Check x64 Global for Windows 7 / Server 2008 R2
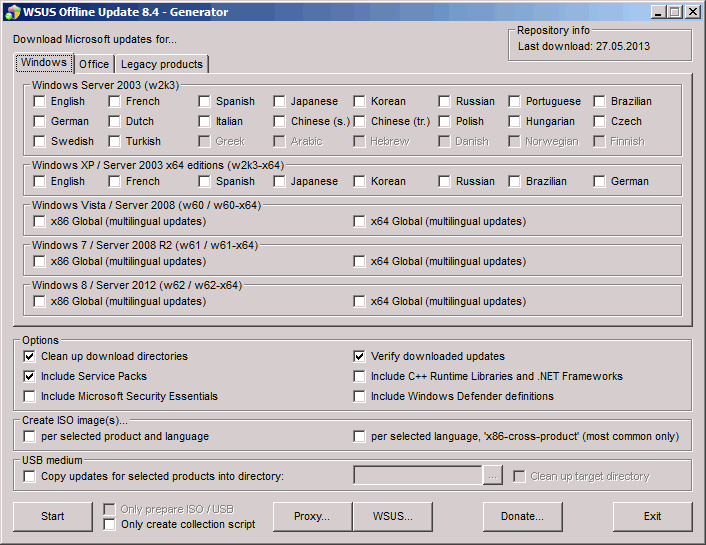The image size is (706, 545). [x=359, y=261]
